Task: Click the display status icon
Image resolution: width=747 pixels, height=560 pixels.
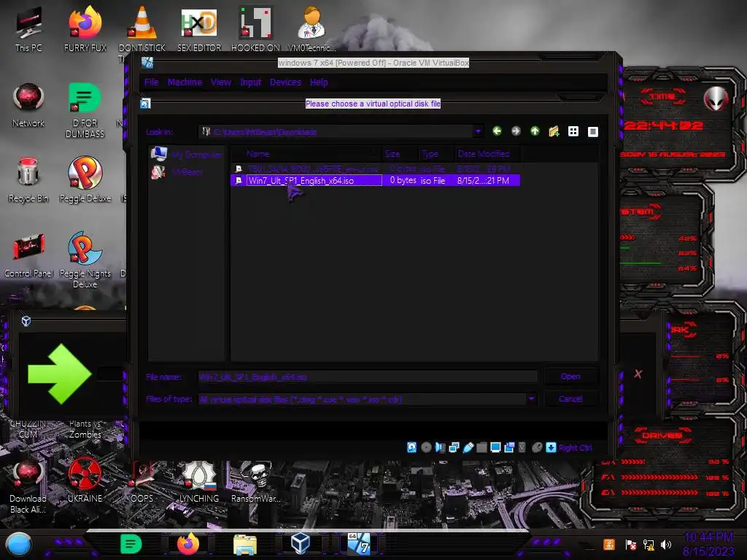Action: click(495, 447)
